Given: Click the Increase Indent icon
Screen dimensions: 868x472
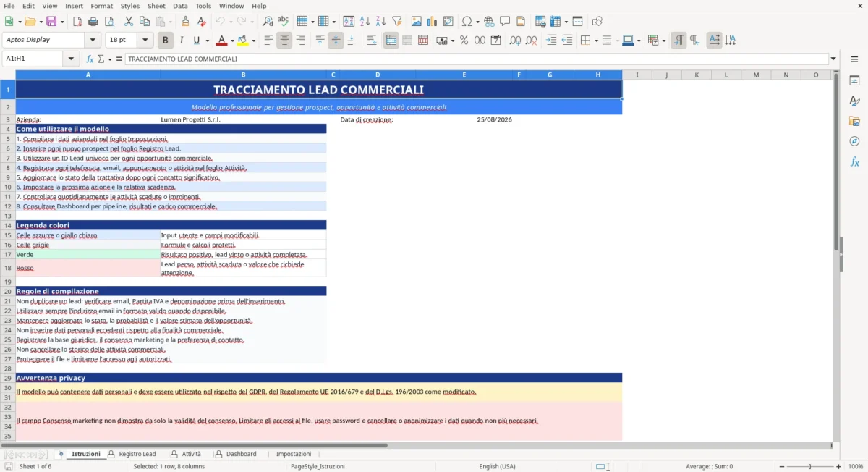Looking at the screenshot, I should pos(551,41).
